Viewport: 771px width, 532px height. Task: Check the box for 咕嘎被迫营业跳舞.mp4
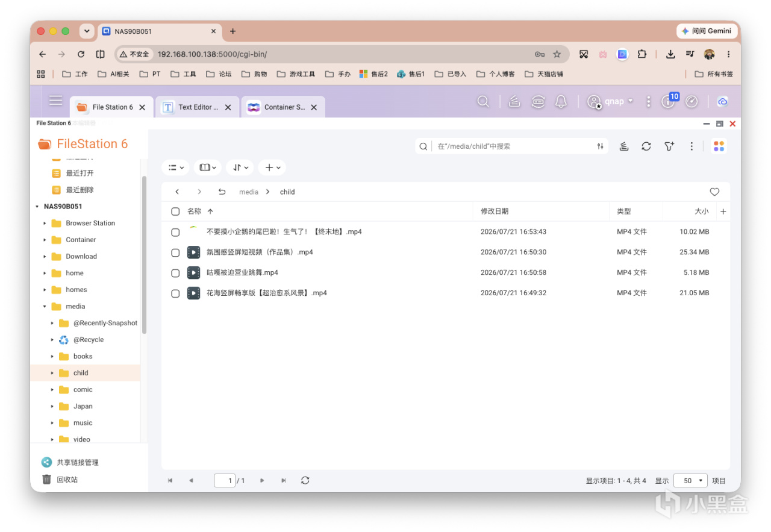click(x=175, y=273)
